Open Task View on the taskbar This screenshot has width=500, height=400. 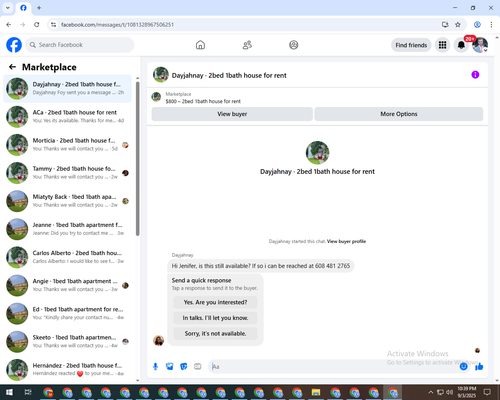[28, 392]
